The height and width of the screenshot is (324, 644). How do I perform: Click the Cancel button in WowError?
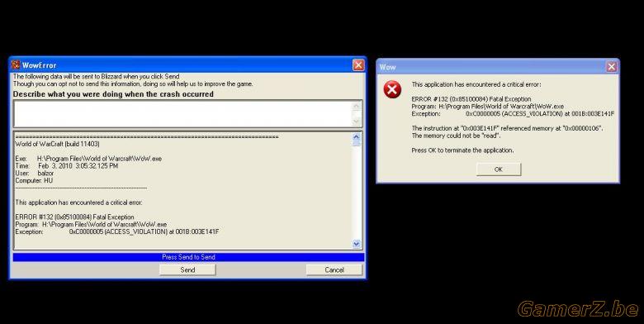pos(334,269)
